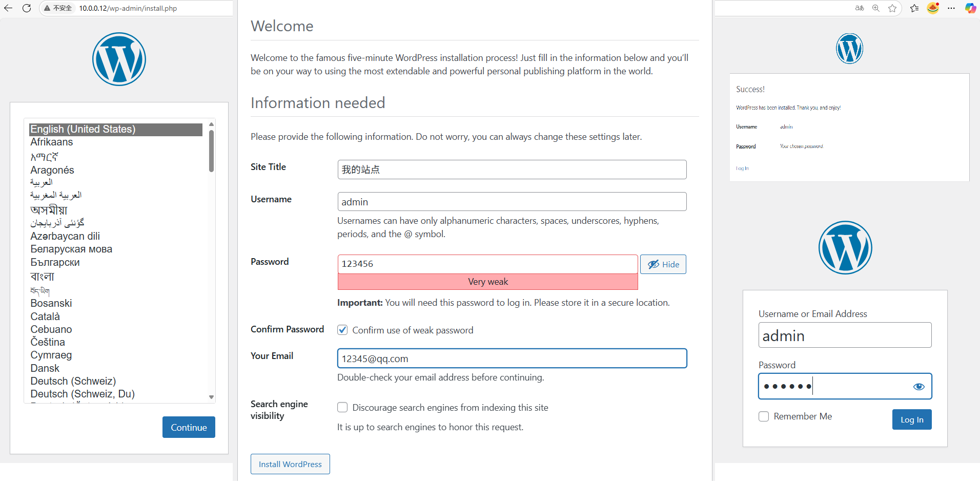The height and width of the screenshot is (485, 980).
Task: Click the language list scroll-down arrow
Action: tap(211, 397)
